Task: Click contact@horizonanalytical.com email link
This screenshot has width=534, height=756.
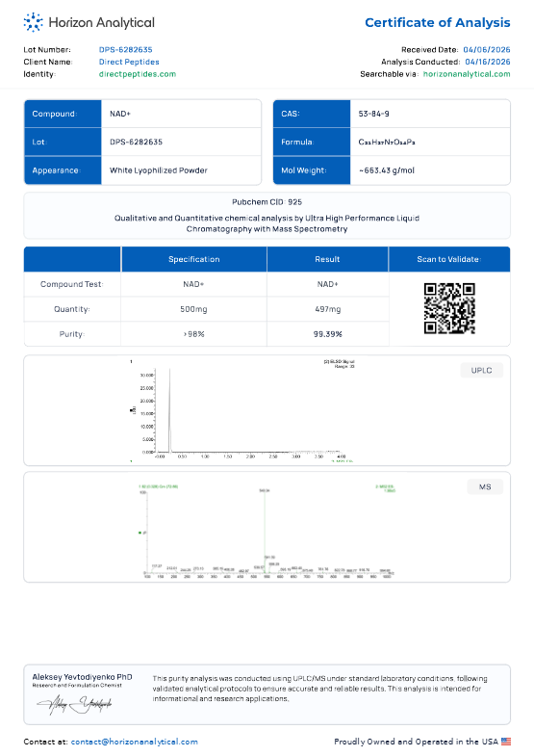Action: pos(135,742)
